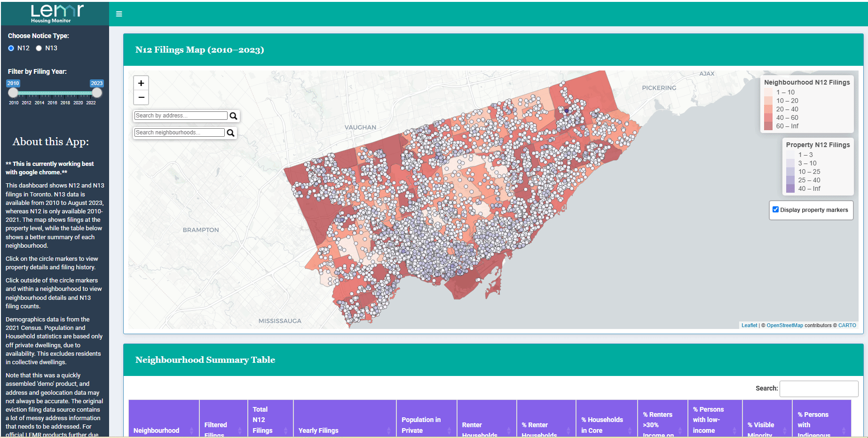Viewport: 868px width, 438px height.
Task: Click the table Search text box
Action: tap(819, 389)
